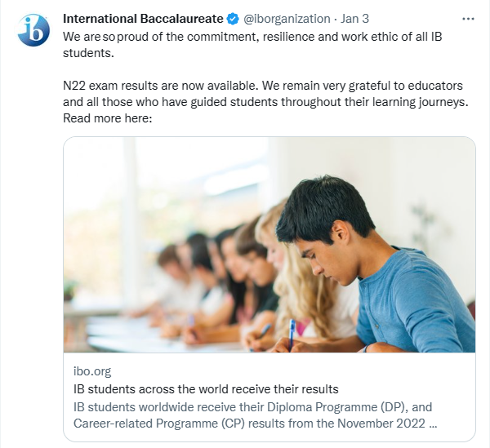490x448 pixels.
Task: Open the three-dot more options menu
Action: (468, 18)
